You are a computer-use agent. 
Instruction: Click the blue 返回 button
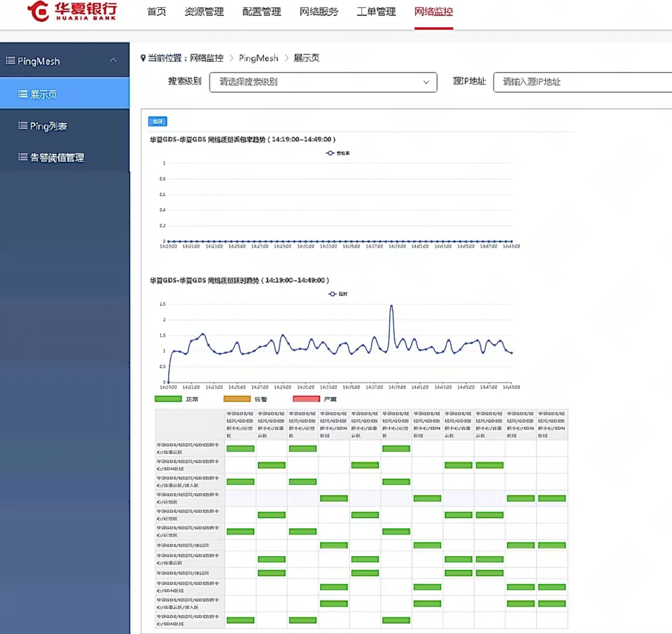point(158,121)
